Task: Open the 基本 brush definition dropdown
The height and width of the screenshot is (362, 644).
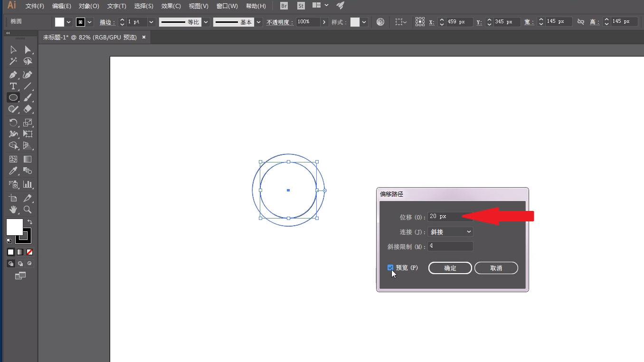Action: pos(259,22)
